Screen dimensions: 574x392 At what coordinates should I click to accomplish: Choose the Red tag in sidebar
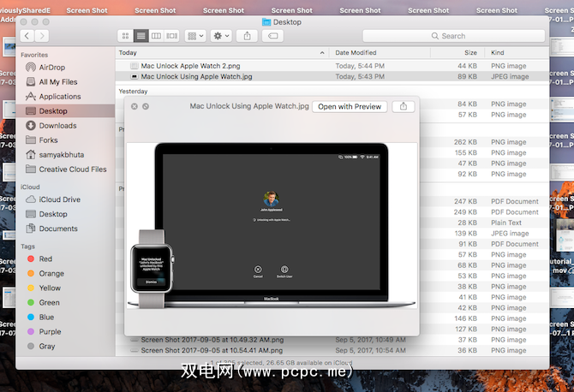(x=45, y=258)
